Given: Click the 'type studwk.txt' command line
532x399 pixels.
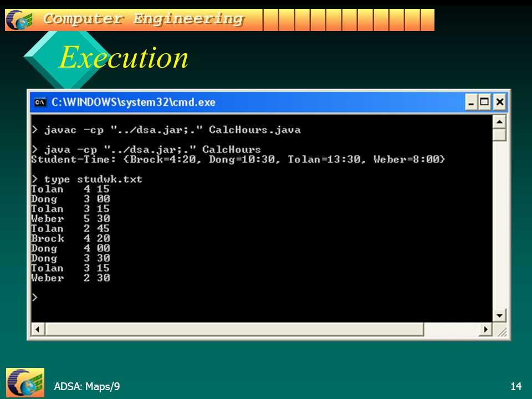Looking at the screenshot, I should click(x=87, y=179).
